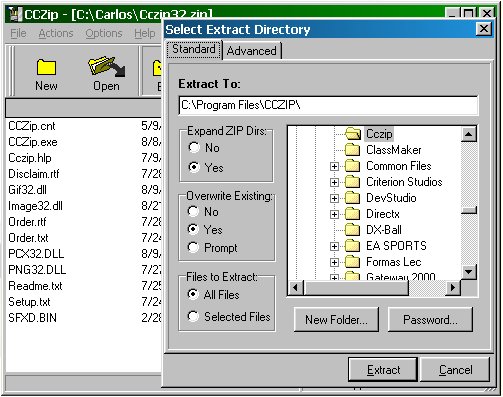
Task: Click the DX-Ball folder icon
Action: (x=352, y=230)
